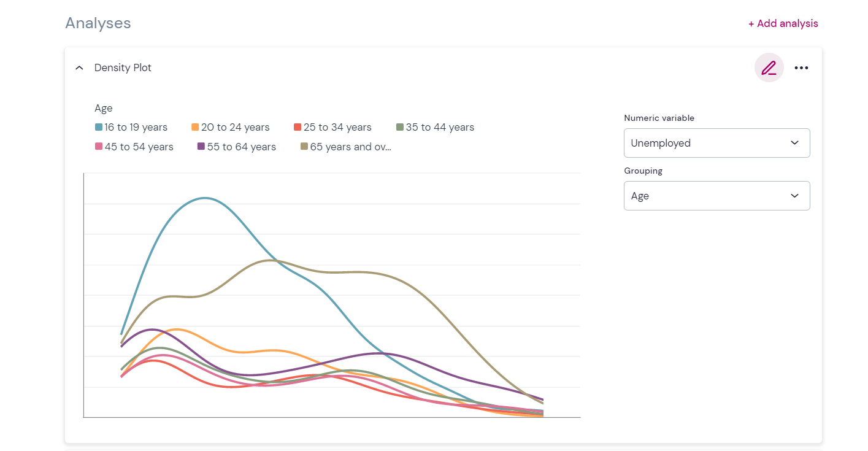The width and height of the screenshot is (868, 451).
Task: Toggle the 35 to 44 years legend item
Action: point(435,127)
